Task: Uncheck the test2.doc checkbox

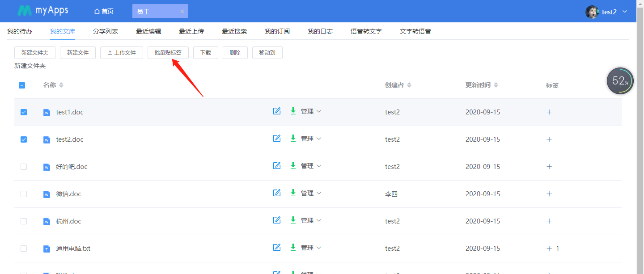Action: click(24, 139)
